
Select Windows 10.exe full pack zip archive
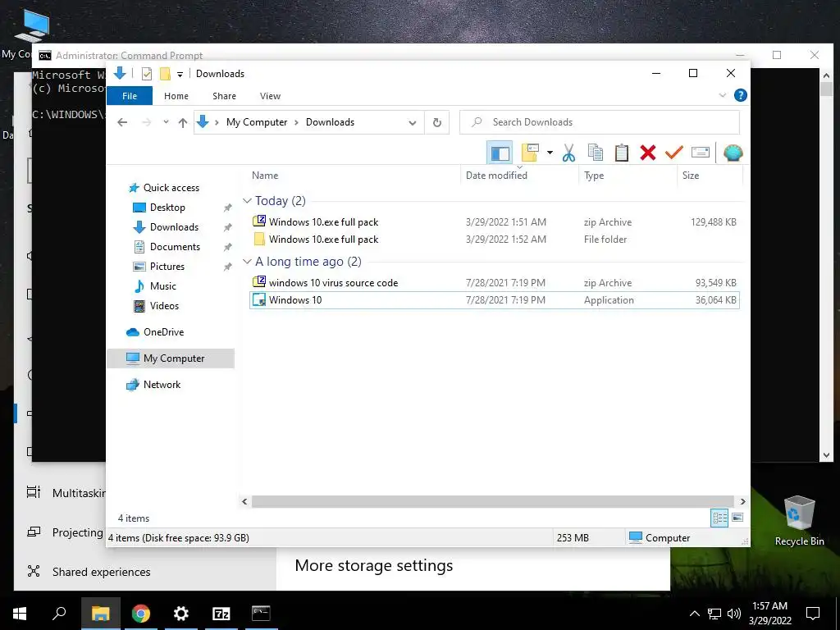495,221
